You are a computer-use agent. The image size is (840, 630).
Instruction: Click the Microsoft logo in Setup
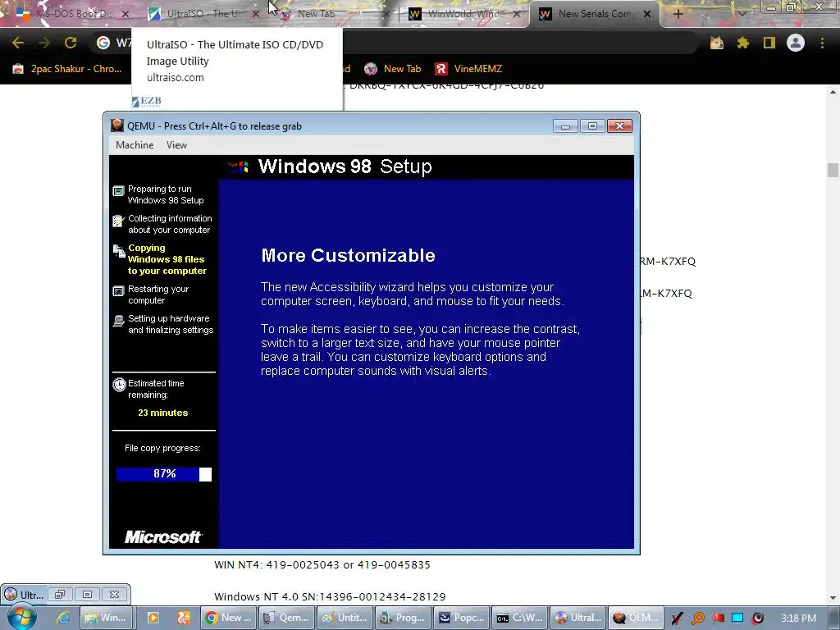click(163, 536)
